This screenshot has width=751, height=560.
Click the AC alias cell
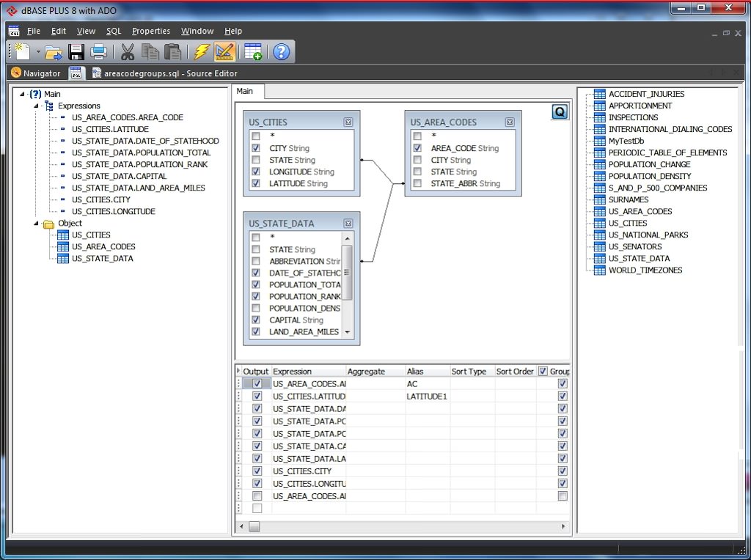pos(428,384)
